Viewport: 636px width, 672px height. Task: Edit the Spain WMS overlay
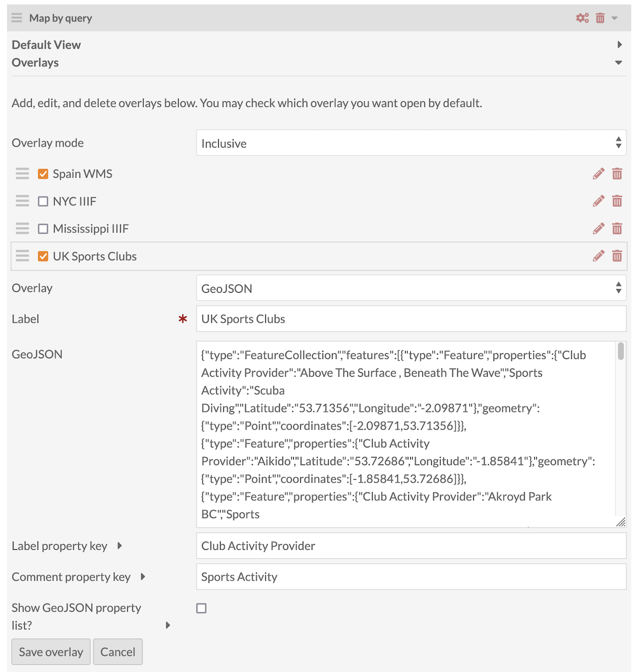click(598, 174)
